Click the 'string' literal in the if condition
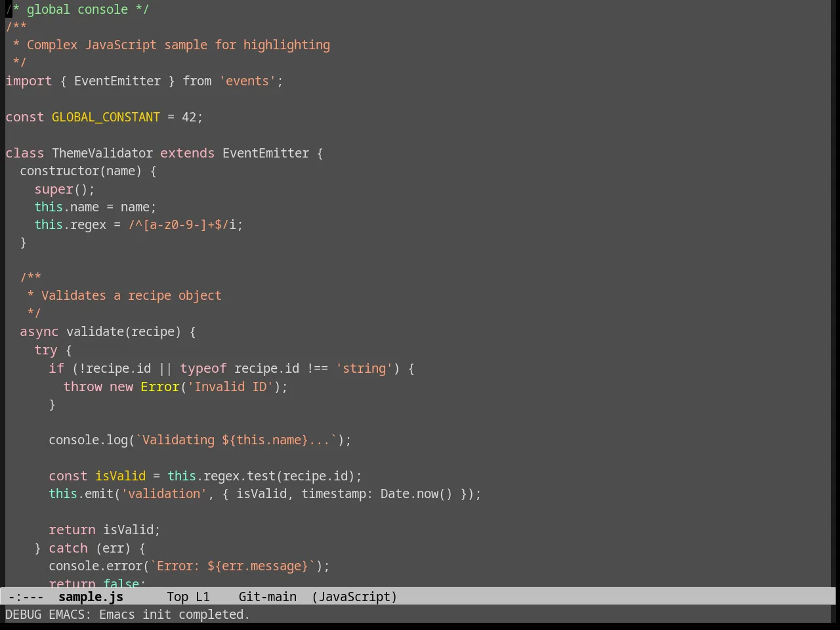 click(x=364, y=368)
